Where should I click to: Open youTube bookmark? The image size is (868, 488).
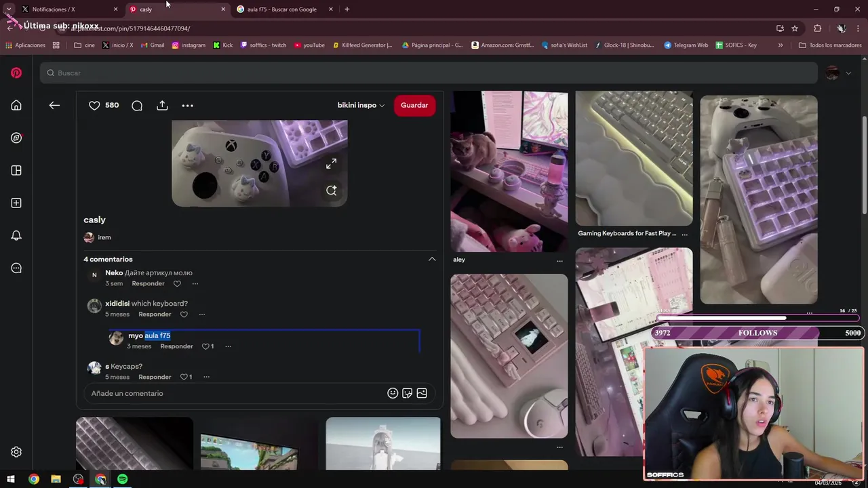click(309, 45)
